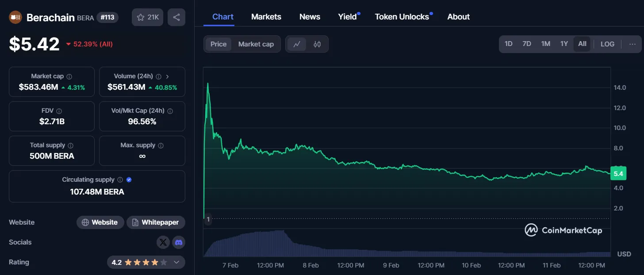Image resolution: width=644 pixels, height=275 pixels.
Task: Click the Berachain bear logo icon
Action: 15,17
